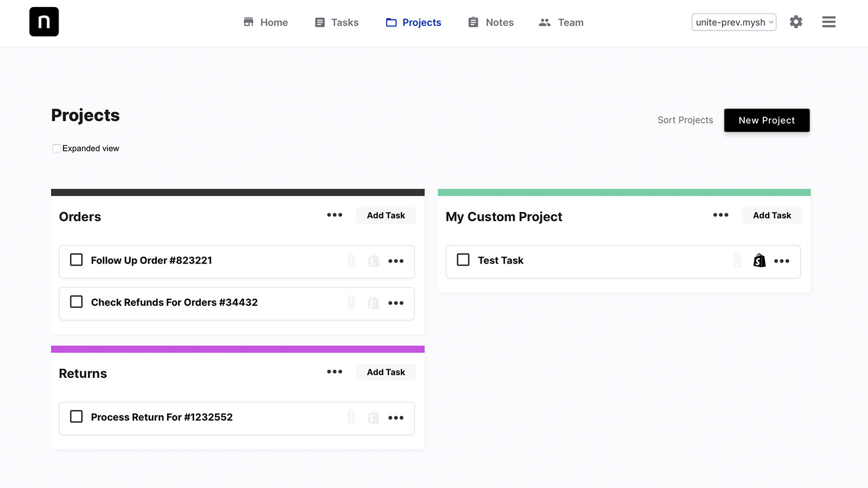Switch to the Notes tab
Image resolution: width=868 pixels, height=488 pixels.
click(x=490, y=22)
